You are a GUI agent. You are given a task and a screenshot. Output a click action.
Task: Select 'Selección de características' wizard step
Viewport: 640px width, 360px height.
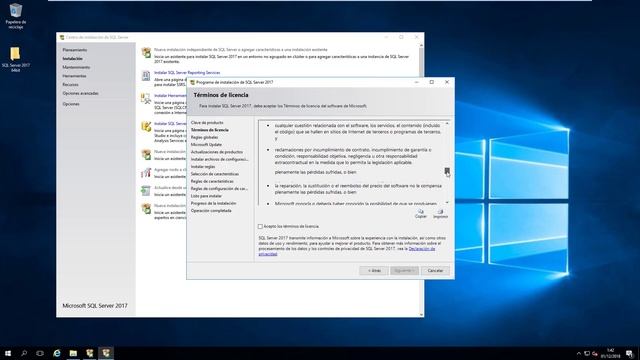(215, 174)
